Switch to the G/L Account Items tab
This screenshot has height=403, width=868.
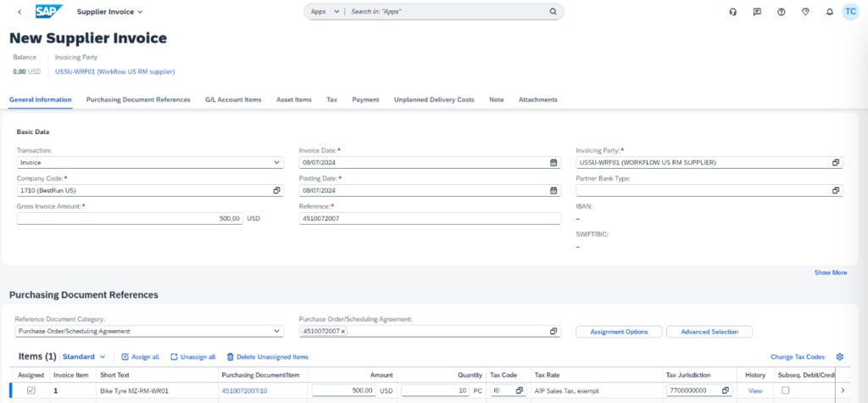233,100
